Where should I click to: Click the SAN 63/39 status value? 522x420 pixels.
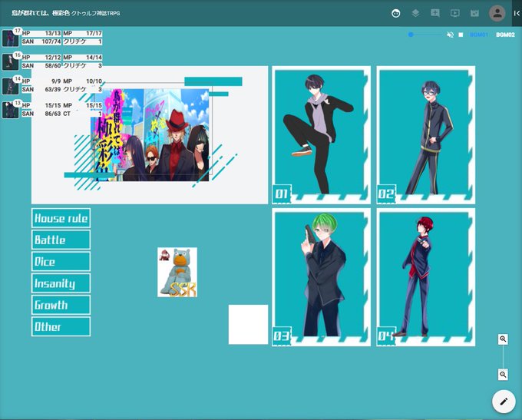coord(41,89)
